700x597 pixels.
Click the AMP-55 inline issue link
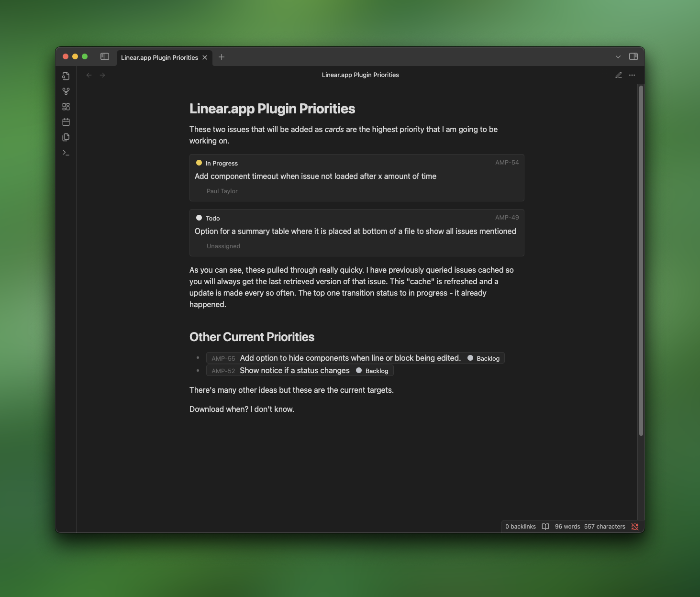[x=356, y=358]
